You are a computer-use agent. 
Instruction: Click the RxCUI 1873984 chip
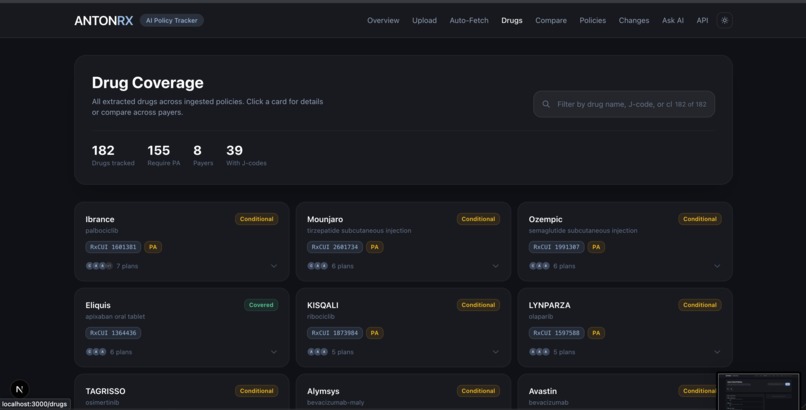coord(335,333)
